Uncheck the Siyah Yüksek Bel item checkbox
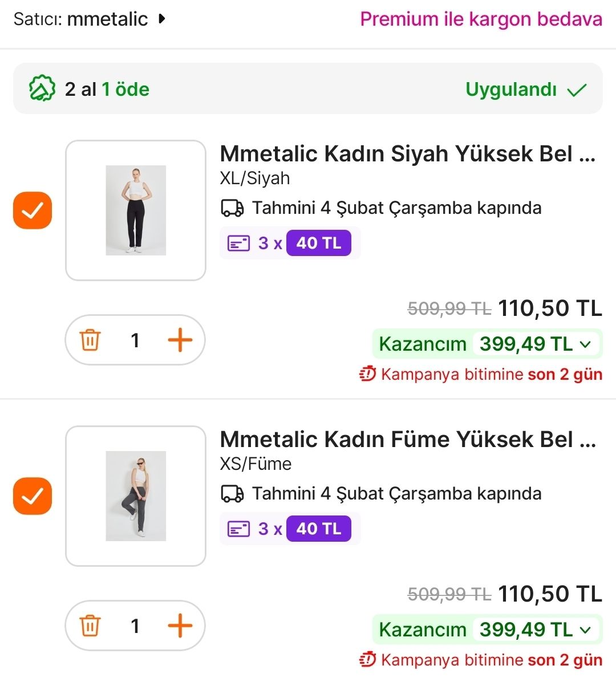Viewport: 616px width, 682px height. click(x=33, y=210)
